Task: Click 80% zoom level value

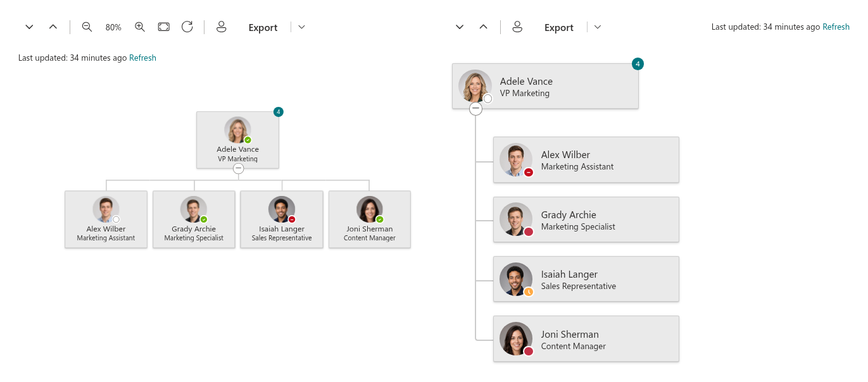Action: (113, 28)
